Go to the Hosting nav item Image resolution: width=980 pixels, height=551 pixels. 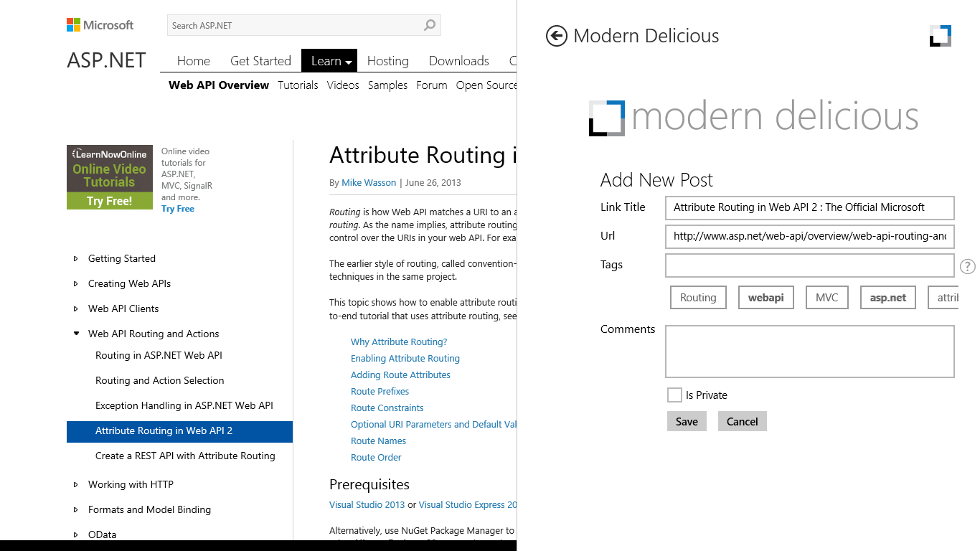coord(388,61)
